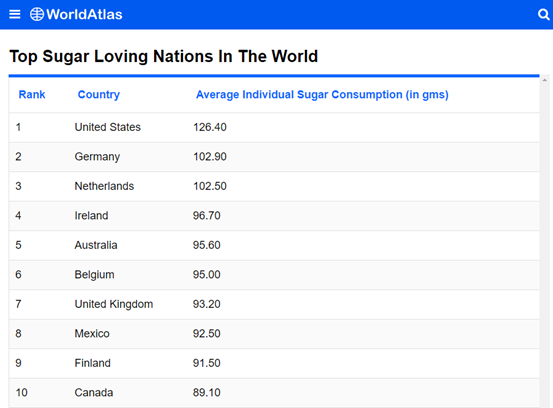553x408 pixels.
Task: Click the Mexico country cell
Action: click(92, 334)
